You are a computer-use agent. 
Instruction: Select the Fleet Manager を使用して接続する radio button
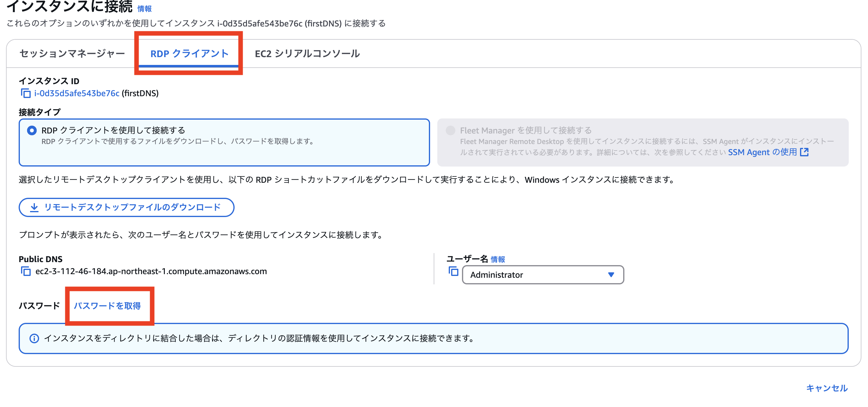451,131
